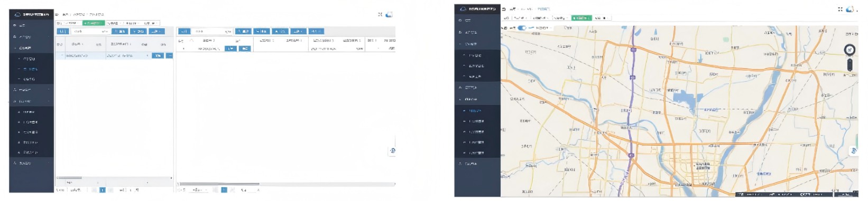This screenshot has height=201, width=868.
Task: Click the logo title atop the map window sidebar
Action: tap(478, 9)
